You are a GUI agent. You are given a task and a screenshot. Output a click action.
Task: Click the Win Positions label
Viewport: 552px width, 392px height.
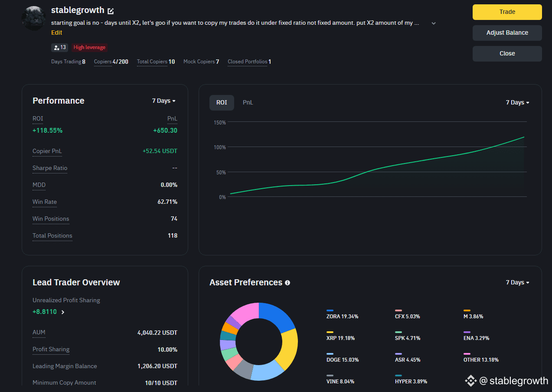pyautogui.click(x=51, y=219)
